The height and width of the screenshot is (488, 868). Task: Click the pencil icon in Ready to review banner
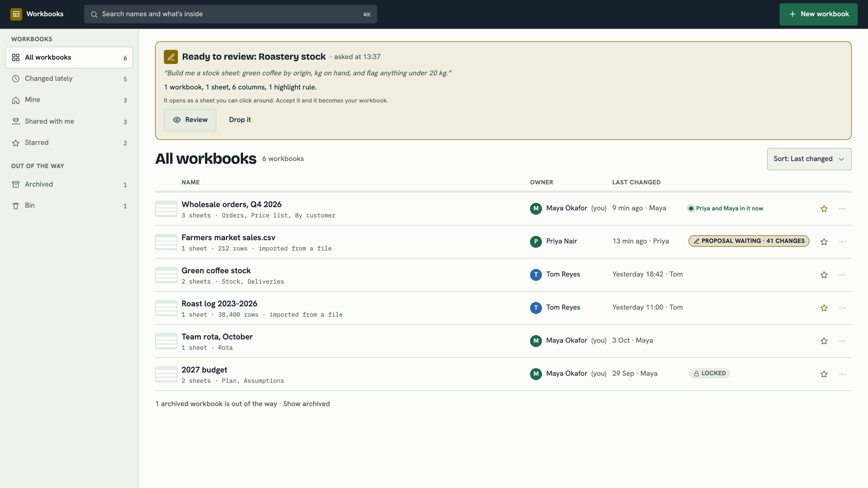171,57
